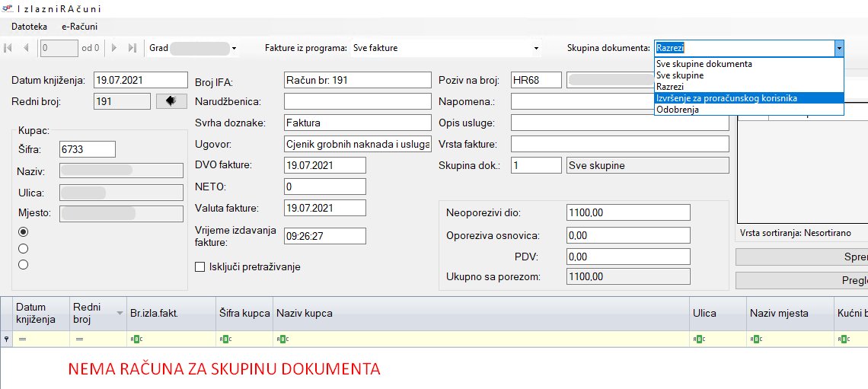Image resolution: width=868 pixels, height=389 pixels.
Task: Enable the Isključi pretraživanje checkbox
Action: (x=200, y=267)
